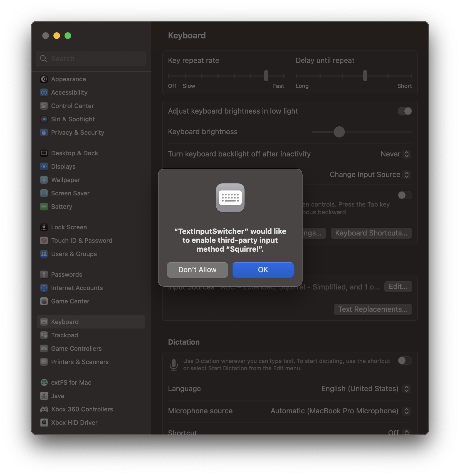Click the Trackpad icon
Image resolution: width=460 pixels, height=476 pixels.
[x=44, y=335]
